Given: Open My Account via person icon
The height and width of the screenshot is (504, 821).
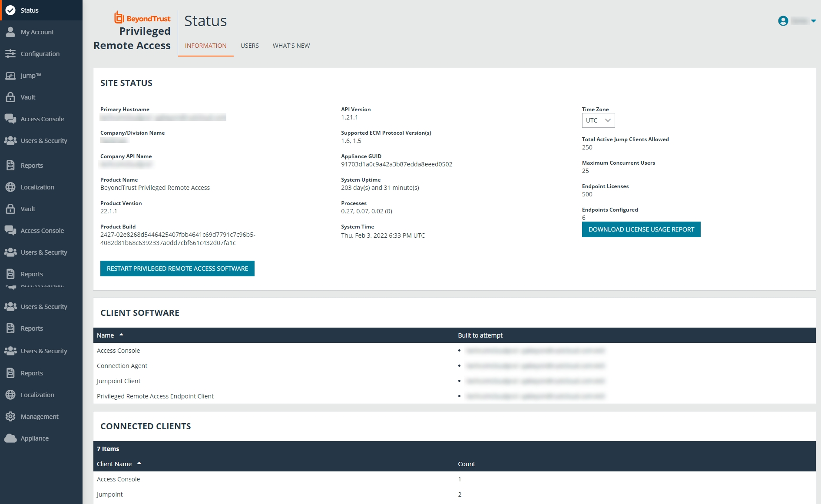Looking at the screenshot, I should (x=10, y=32).
